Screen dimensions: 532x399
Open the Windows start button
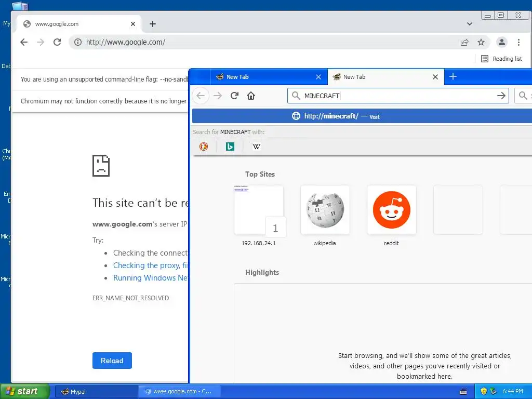(x=25, y=391)
